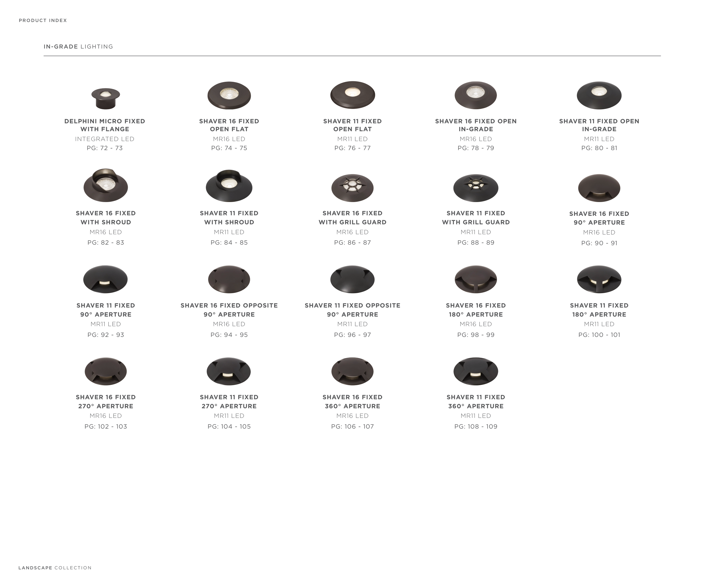Go to pages PG: 72 - 73
The height and width of the screenshot is (588, 705).
105,148
